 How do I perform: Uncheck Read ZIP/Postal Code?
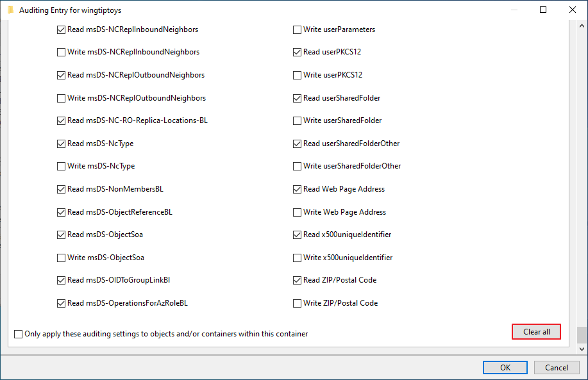pyautogui.click(x=297, y=280)
